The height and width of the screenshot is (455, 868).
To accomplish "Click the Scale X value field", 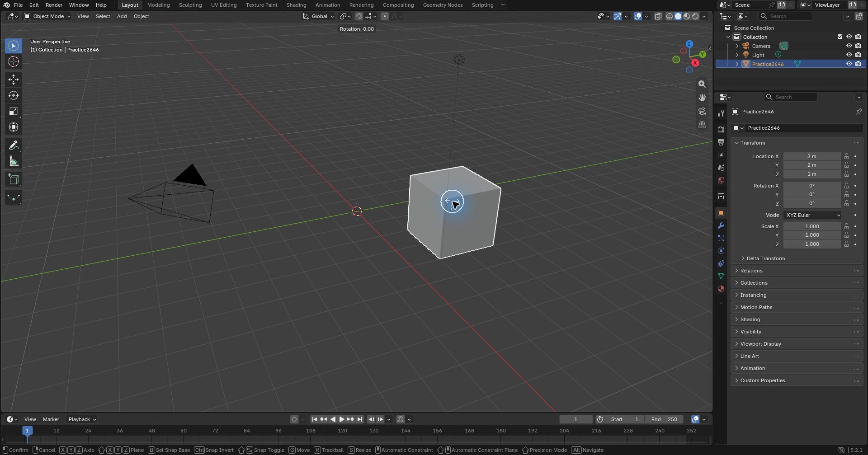I will [812, 226].
